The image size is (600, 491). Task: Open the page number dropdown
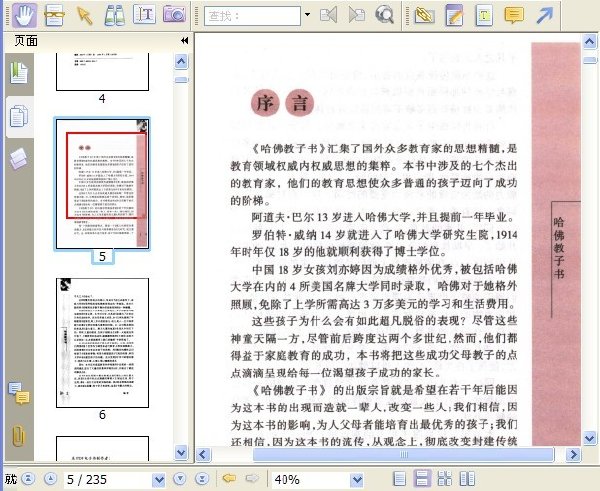[x=158, y=480]
